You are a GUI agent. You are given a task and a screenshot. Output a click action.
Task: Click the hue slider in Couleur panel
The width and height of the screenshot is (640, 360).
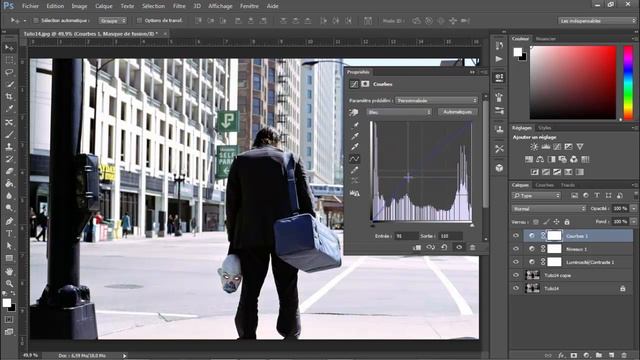point(628,83)
